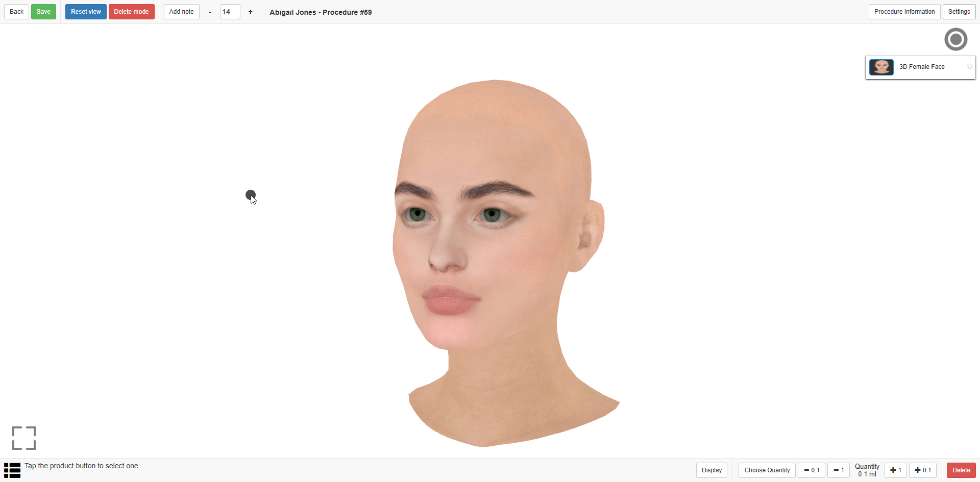The image size is (980, 482).
Task: Click the target circle icon above the model
Action: (956, 39)
